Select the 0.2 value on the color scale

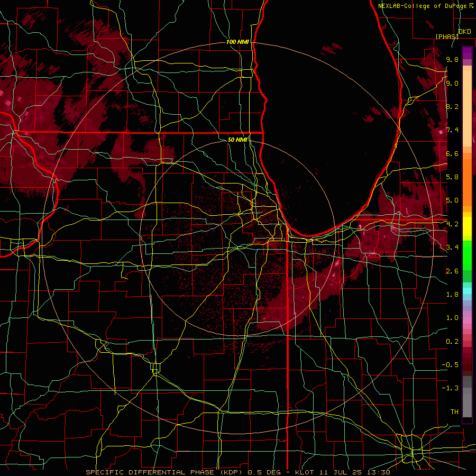pyautogui.click(x=452, y=342)
